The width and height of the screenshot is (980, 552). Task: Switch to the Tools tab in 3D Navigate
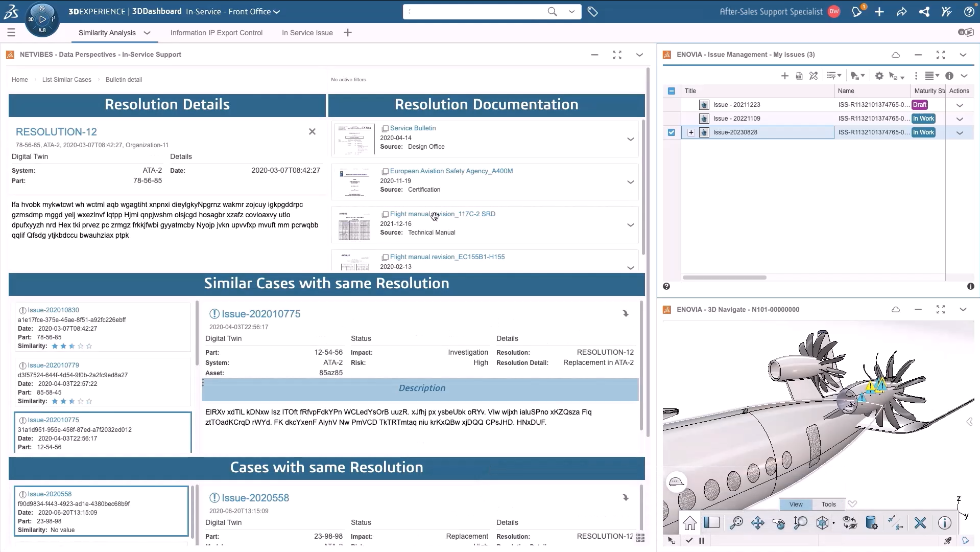coord(828,504)
